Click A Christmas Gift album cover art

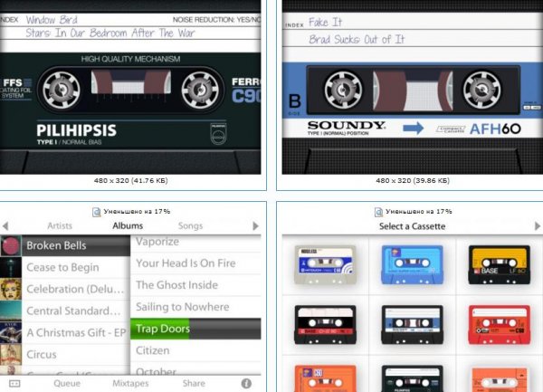coord(11,333)
